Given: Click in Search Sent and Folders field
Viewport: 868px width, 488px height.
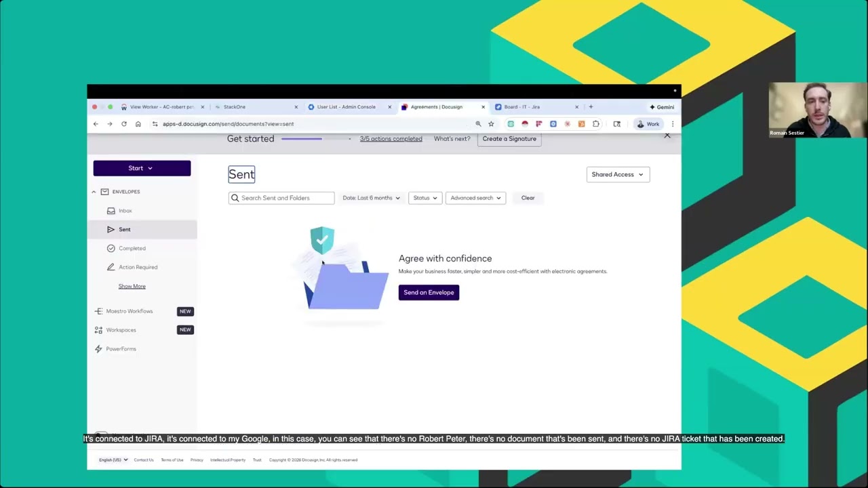Looking at the screenshot, I should [x=281, y=198].
